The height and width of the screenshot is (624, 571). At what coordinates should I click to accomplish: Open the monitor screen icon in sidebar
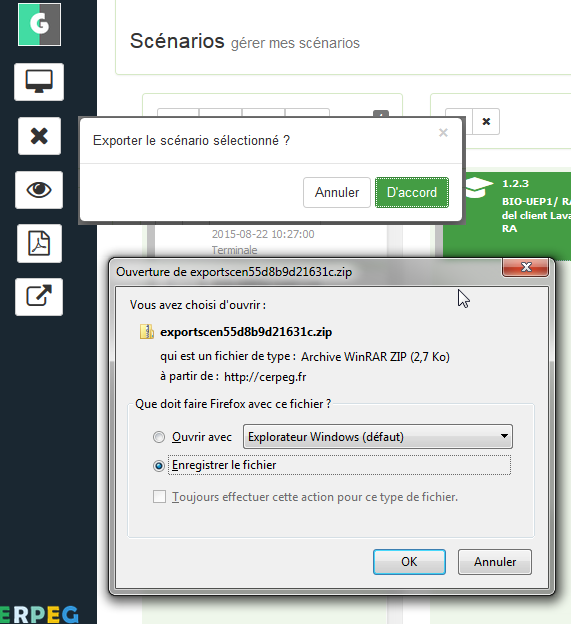click(x=39, y=82)
